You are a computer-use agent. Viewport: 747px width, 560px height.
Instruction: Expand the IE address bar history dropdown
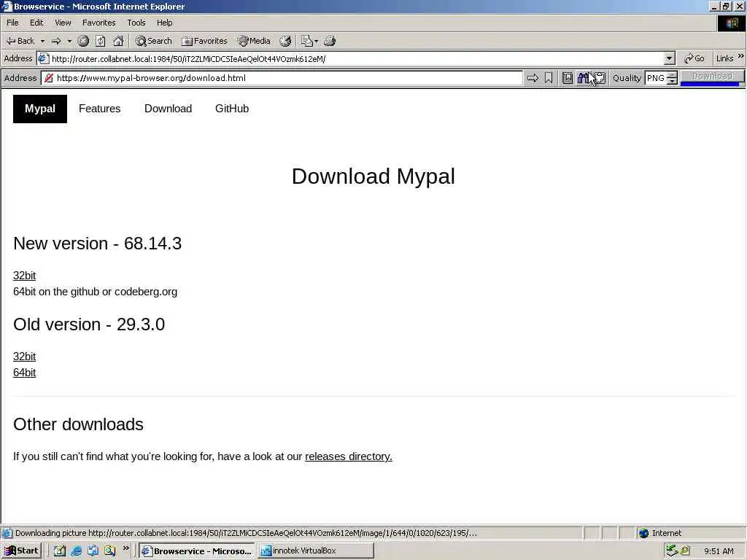(x=670, y=58)
